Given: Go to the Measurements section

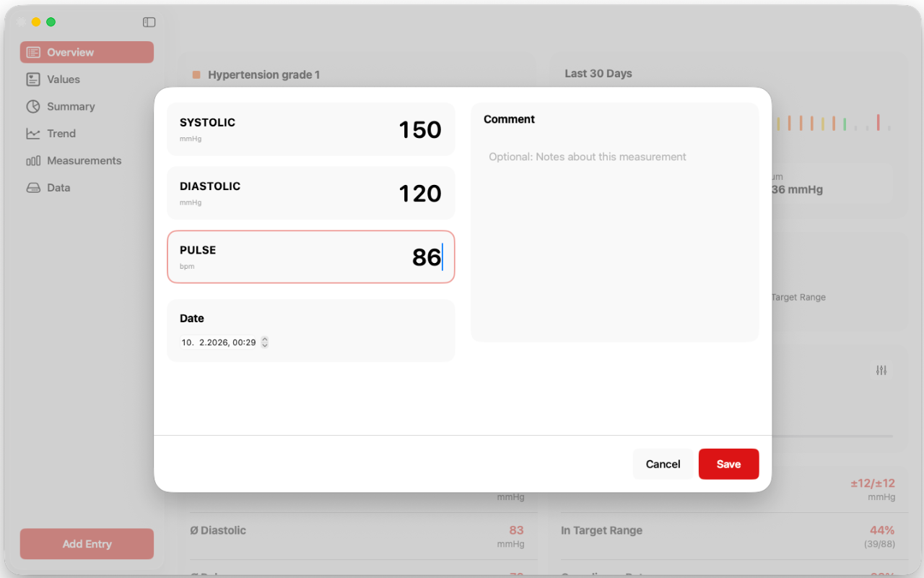Looking at the screenshot, I should point(84,160).
